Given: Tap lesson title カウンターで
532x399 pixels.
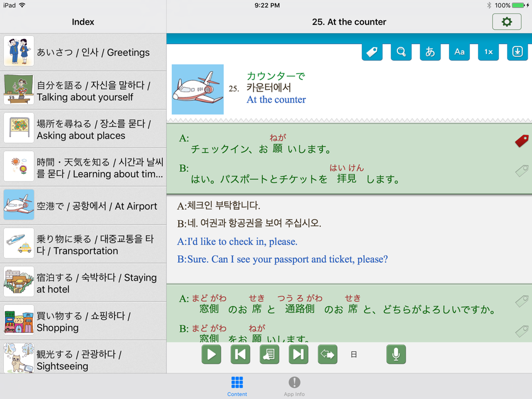Looking at the screenshot, I should 276,76.
